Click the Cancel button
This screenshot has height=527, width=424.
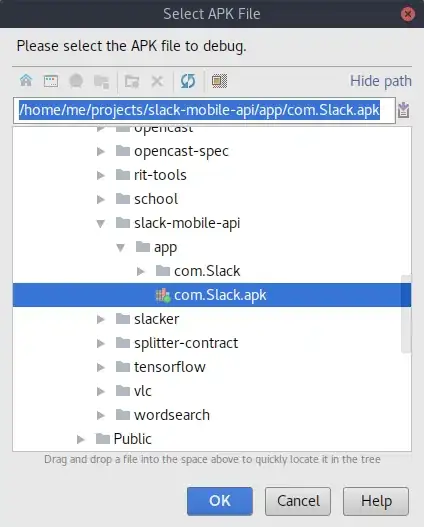coord(298,501)
